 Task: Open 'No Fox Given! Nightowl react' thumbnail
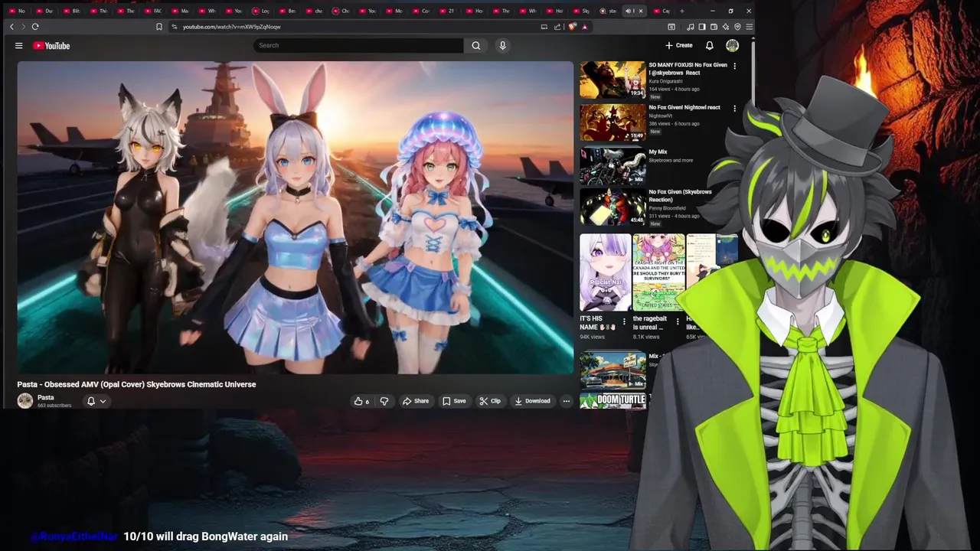point(612,122)
